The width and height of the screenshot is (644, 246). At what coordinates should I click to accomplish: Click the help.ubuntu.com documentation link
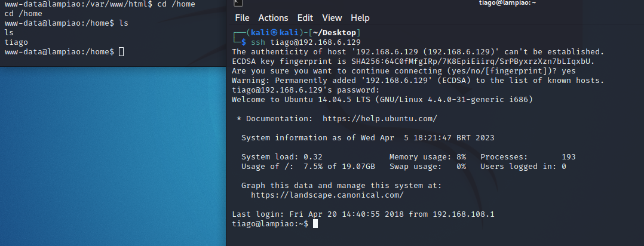pos(379,119)
